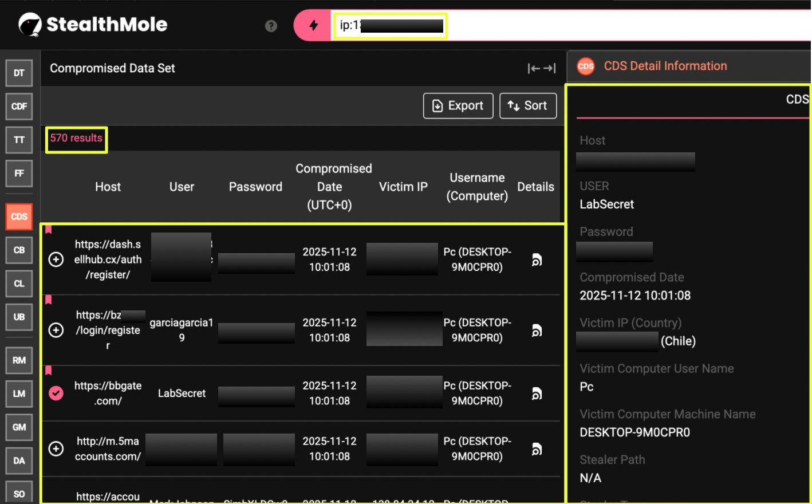Screen dimensions: 812x504
Task: Open details icon for m.5maccounts.com row
Action: (x=537, y=450)
